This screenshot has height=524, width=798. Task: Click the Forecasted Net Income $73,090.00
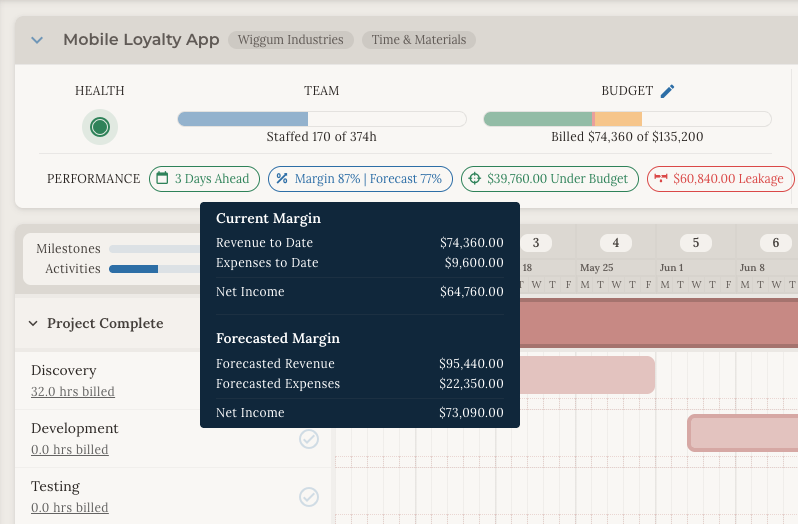(x=471, y=413)
